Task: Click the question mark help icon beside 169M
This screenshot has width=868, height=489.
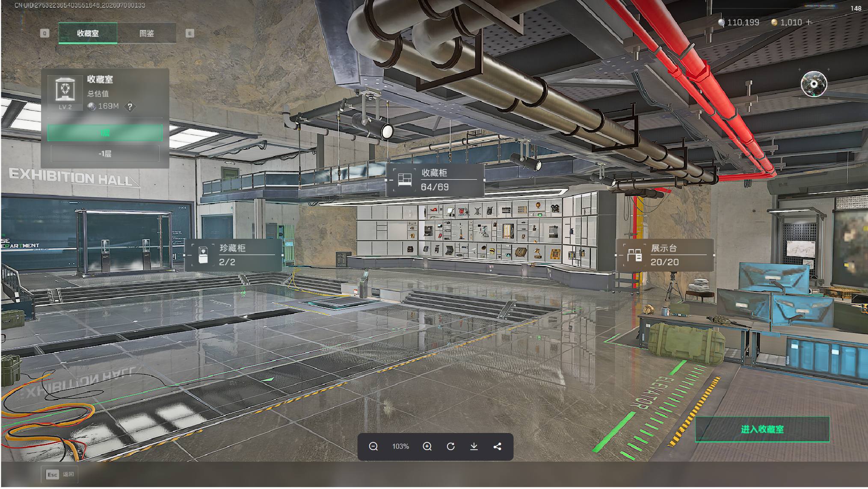Action: coord(130,107)
